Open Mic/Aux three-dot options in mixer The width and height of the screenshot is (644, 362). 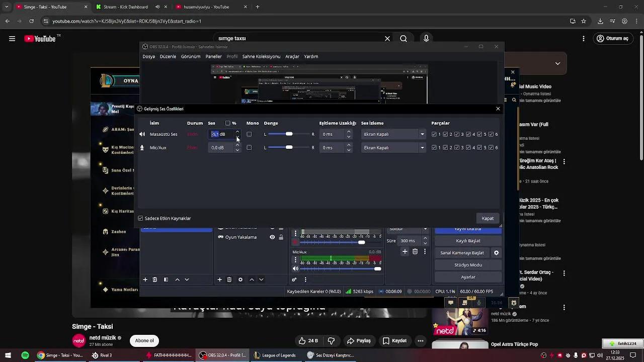point(295,260)
